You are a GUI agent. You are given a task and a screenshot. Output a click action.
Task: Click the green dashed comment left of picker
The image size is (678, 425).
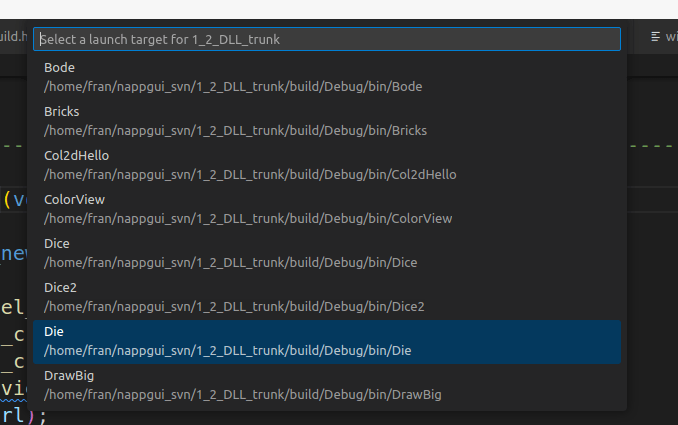pyautogui.click(x=12, y=146)
